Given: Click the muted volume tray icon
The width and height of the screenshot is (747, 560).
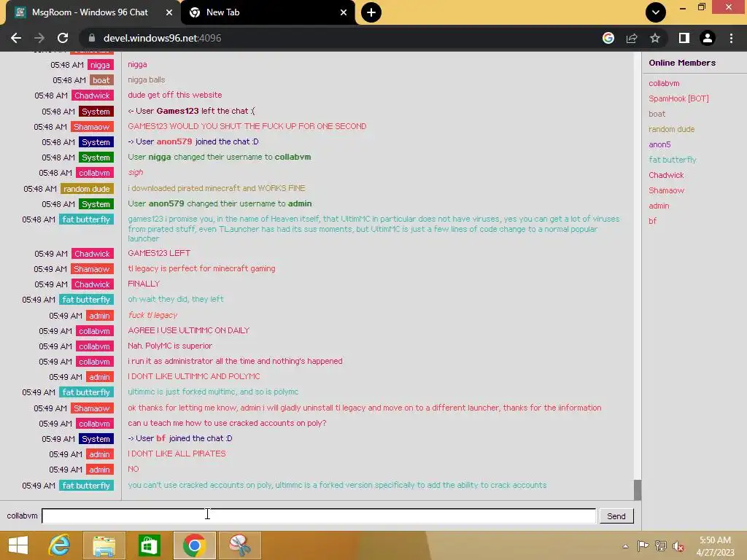Looking at the screenshot, I should click(x=678, y=546).
